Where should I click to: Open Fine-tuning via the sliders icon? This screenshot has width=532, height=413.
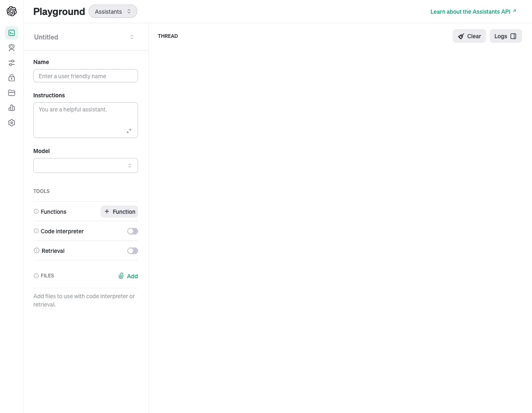(x=11, y=62)
